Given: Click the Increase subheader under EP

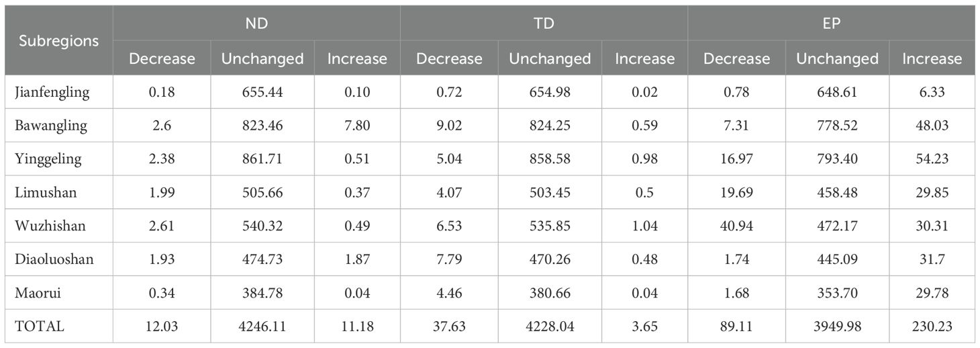Looking at the screenshot, I should pyautogui.click(x=932, y=58).
